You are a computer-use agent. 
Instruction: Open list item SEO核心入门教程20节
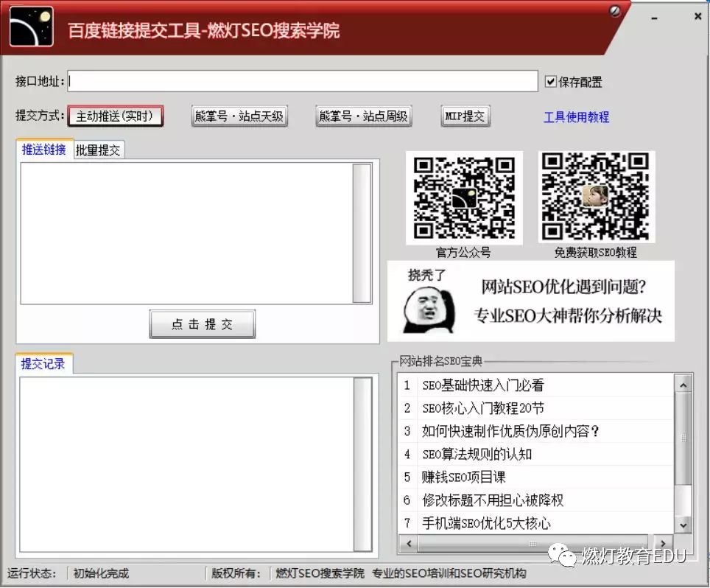tap(536, 409)
